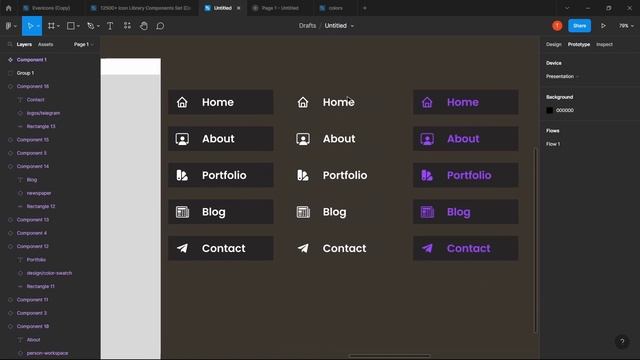The height and width of the screenshot is (360, 640).
Task: Select the Frame tool
Action: [51, 26]
